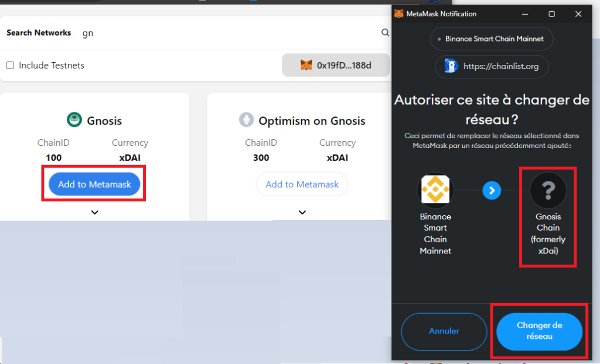
Task: Click the connected wallet 0x19fD...188d button
Action: point(336,65)
